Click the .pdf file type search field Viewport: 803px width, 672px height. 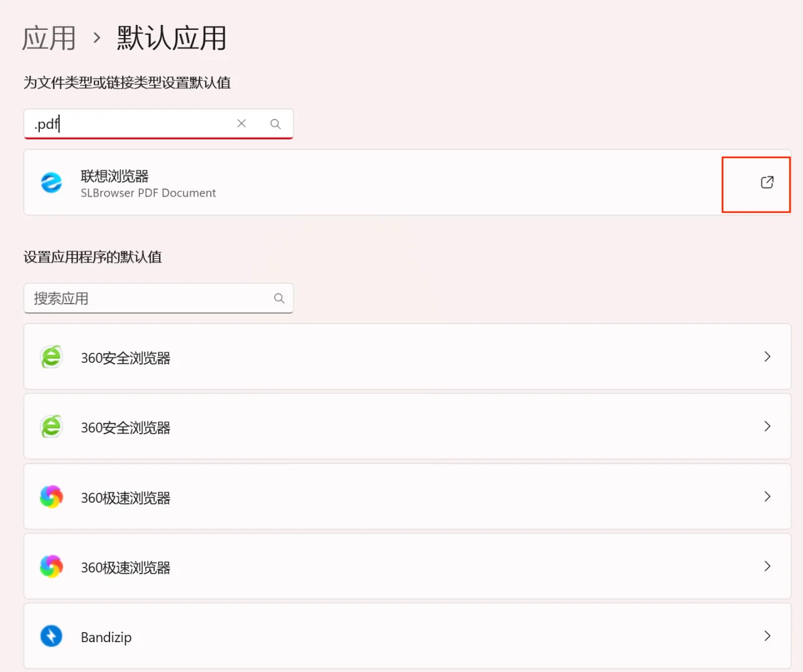tap(124, 124)
